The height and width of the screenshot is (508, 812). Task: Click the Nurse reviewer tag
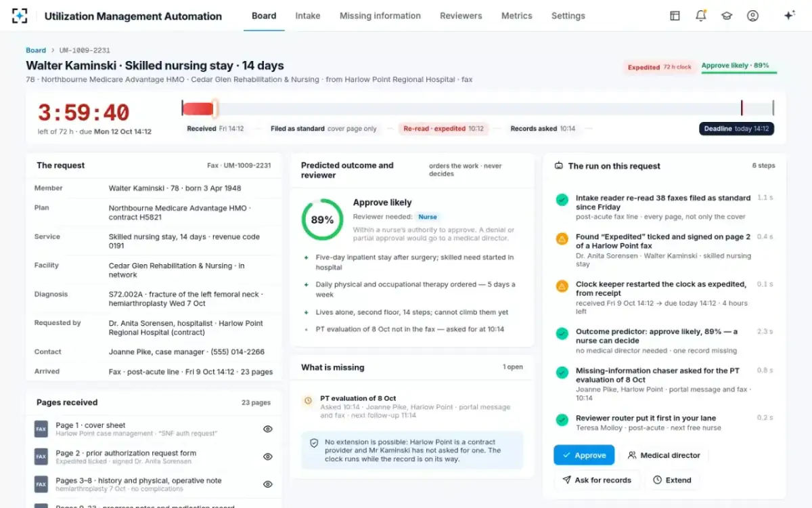pyautogui.click(x=428, y=217)
